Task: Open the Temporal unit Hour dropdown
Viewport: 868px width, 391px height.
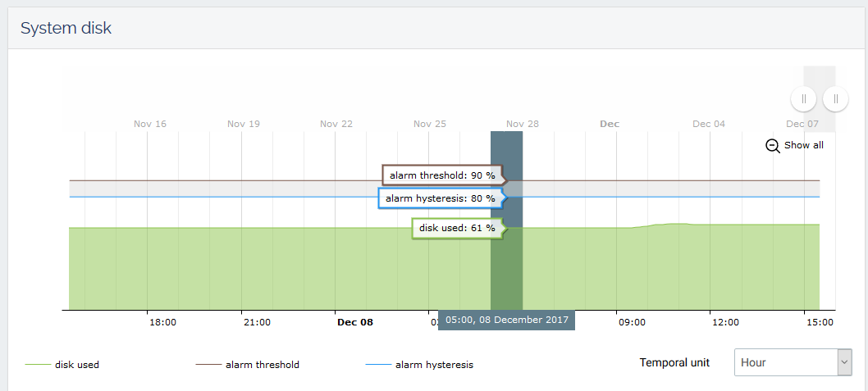Action: coord(785,361)
